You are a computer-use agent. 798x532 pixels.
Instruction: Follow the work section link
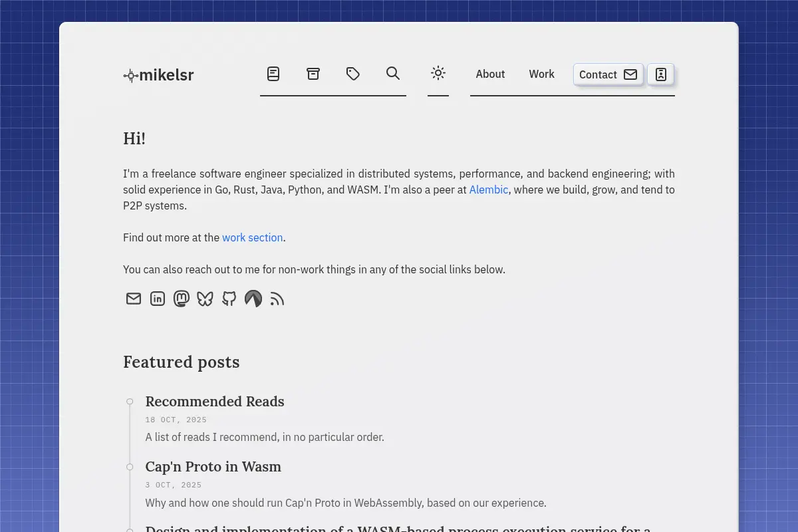(253, 237)
